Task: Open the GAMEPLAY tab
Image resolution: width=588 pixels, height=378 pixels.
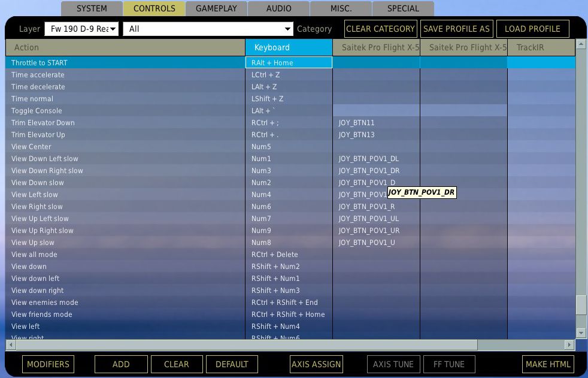Action: coord(216,8)
